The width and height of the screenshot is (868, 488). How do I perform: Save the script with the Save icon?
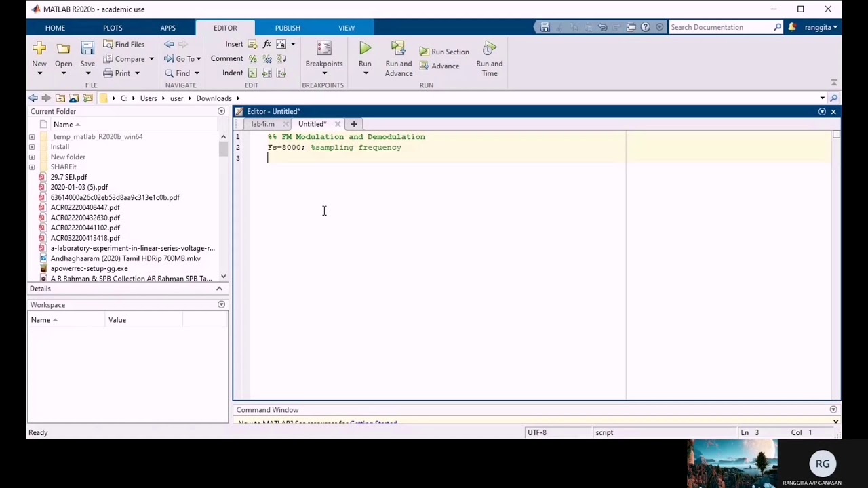pos(87,48)
